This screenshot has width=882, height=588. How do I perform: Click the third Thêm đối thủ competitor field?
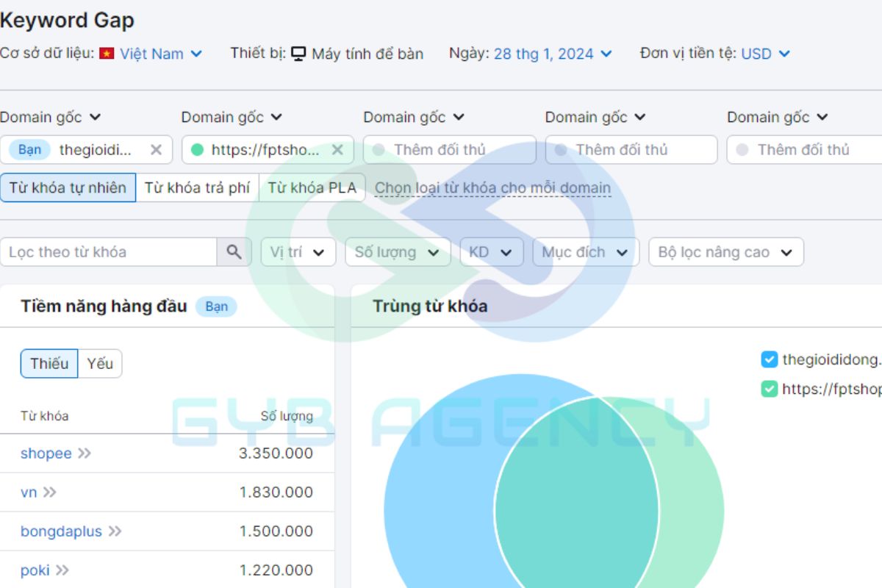[450, 150]
